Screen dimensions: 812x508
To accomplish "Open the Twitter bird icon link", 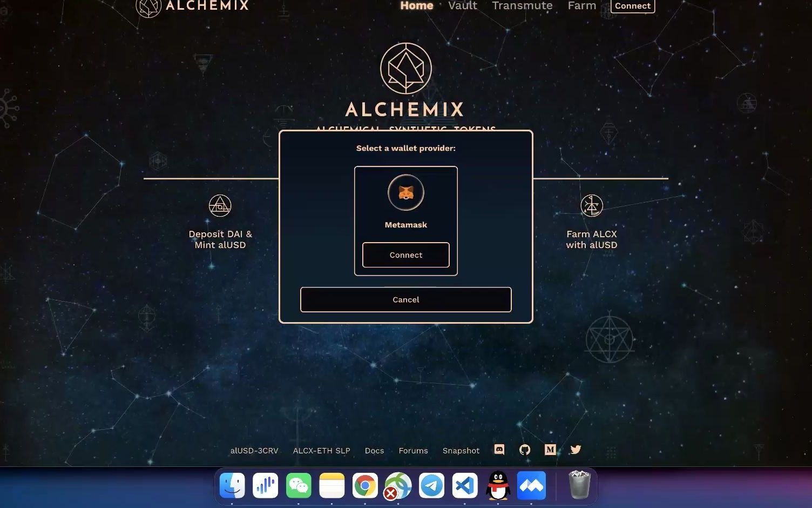I will point(576,450).
